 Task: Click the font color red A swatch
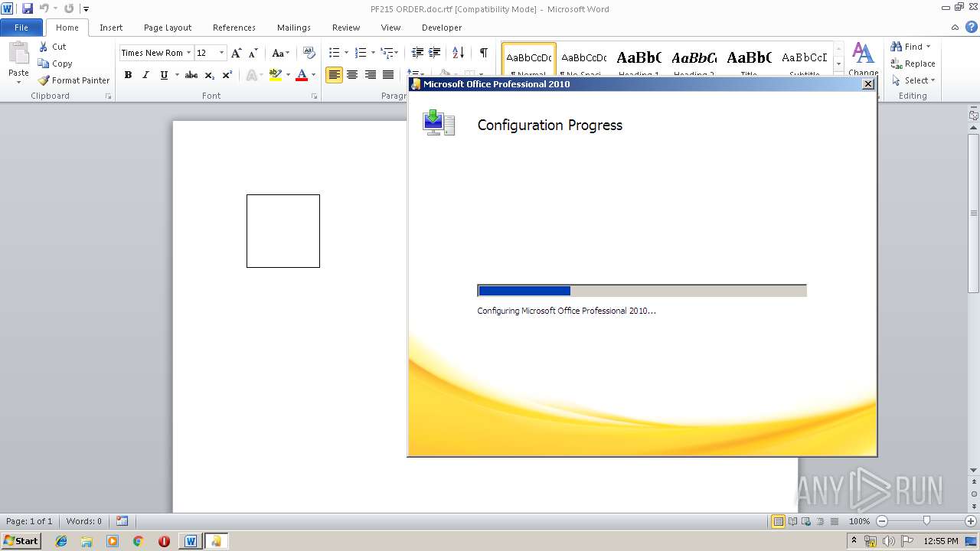point(302,75)
